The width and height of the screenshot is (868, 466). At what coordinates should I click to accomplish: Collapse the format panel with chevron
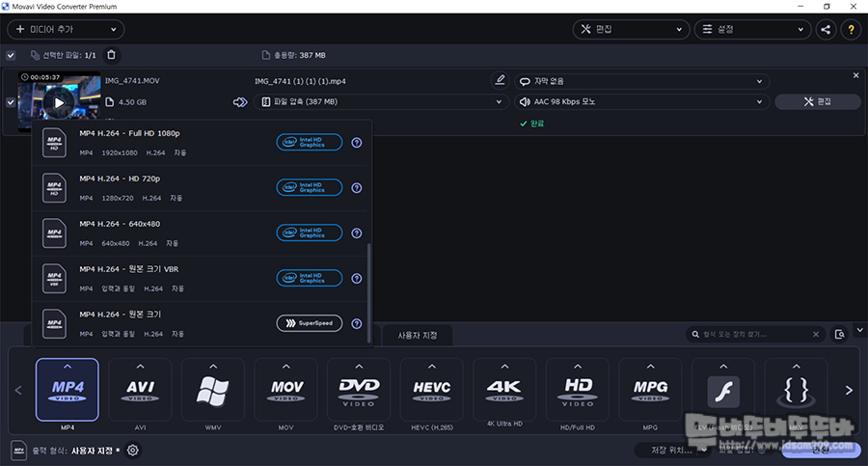tap(859, 330)
